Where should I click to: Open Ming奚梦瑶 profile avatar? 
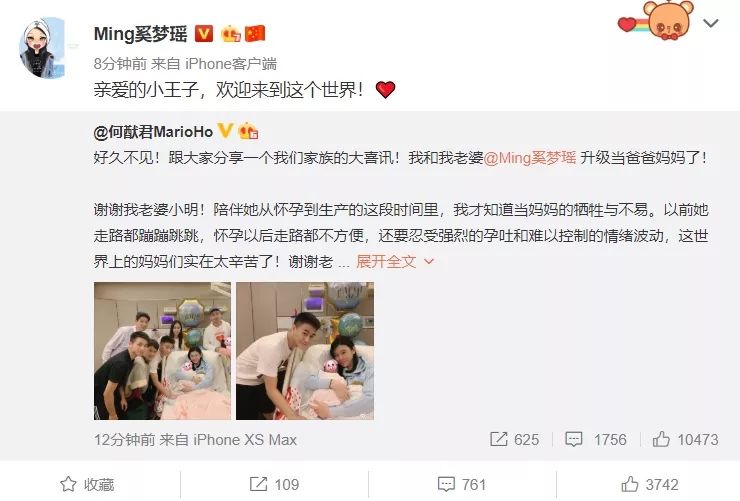point(42,49)
